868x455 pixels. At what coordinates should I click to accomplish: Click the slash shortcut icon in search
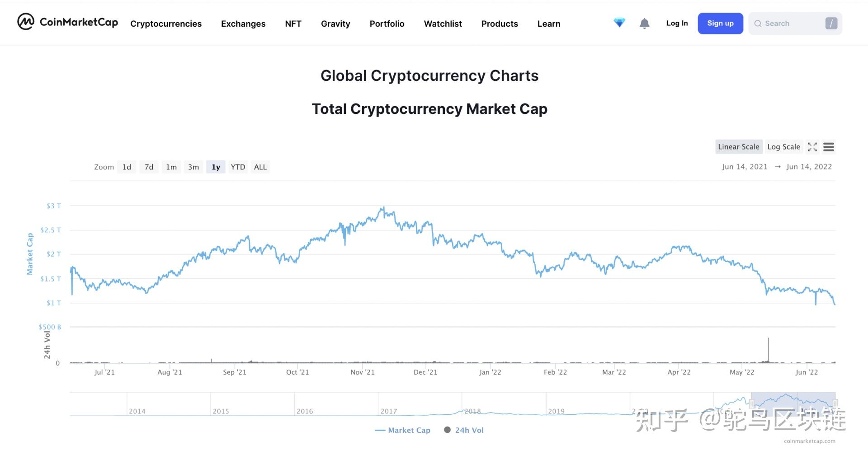point(831,23)
